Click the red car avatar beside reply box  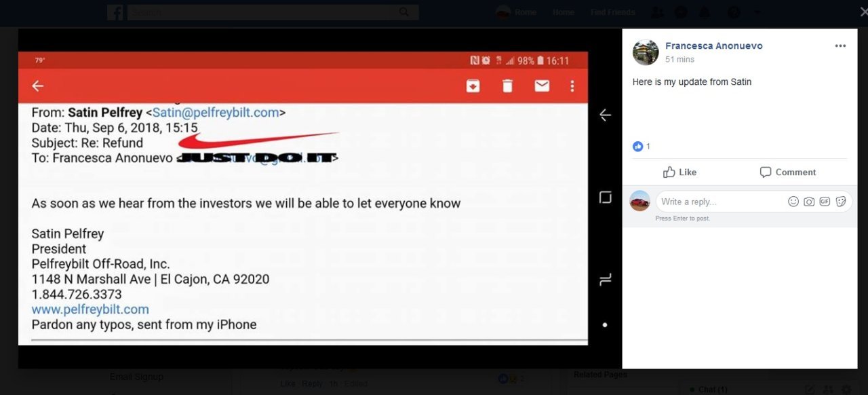pos(640,201)
